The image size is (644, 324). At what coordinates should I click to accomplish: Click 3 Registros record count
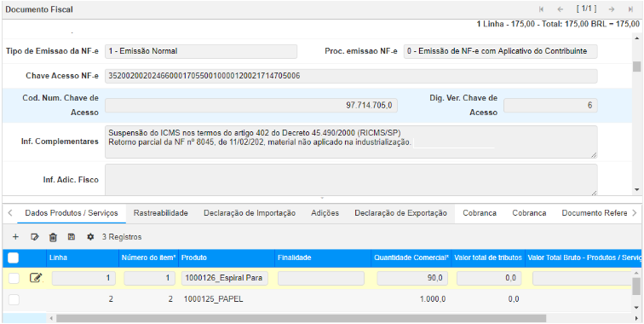coord(122,237)
